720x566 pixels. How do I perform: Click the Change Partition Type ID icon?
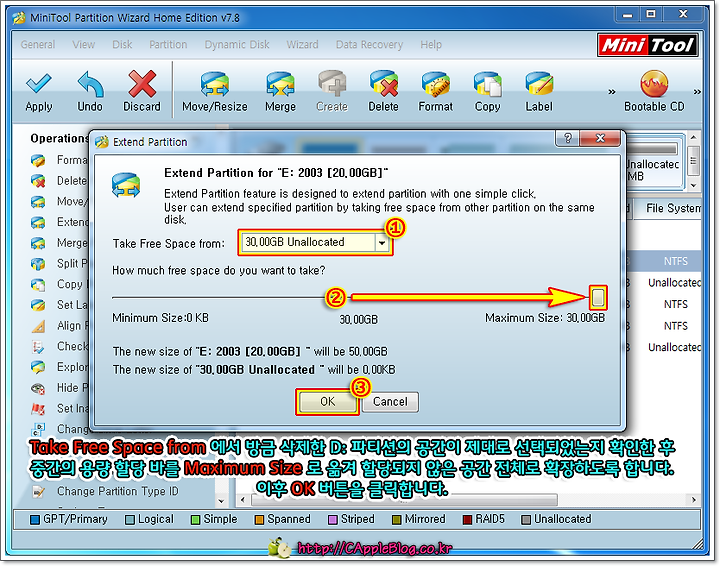click(39, 492)
